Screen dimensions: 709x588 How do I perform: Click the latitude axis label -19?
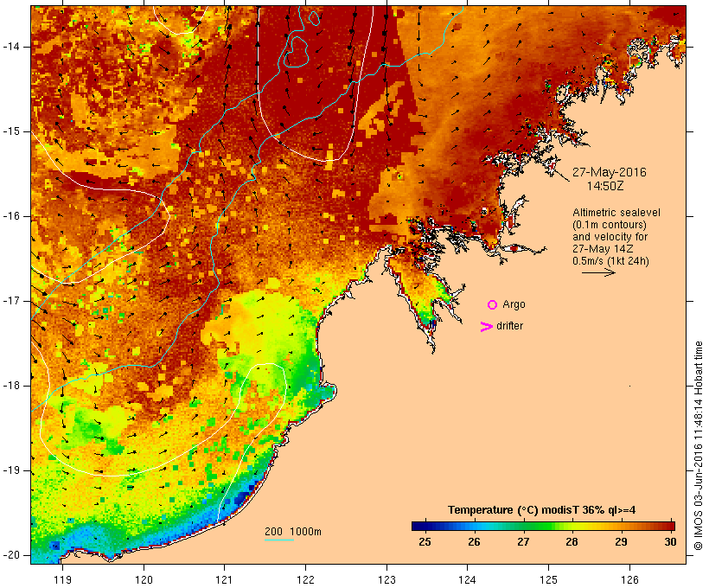point(11,470)
